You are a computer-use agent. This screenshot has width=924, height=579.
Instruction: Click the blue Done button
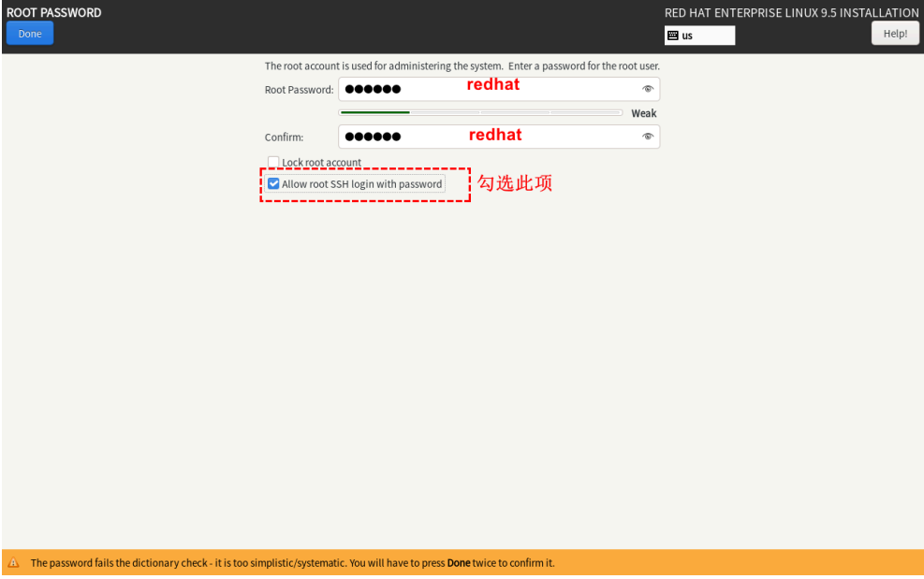[29, 34]
